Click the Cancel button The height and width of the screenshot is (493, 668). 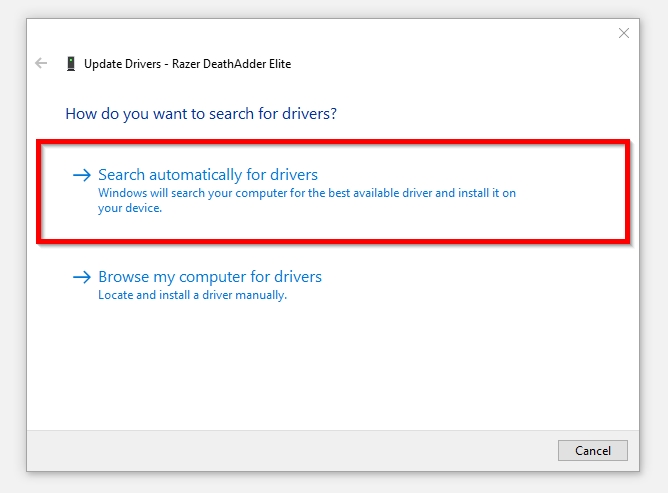(593, 450)
